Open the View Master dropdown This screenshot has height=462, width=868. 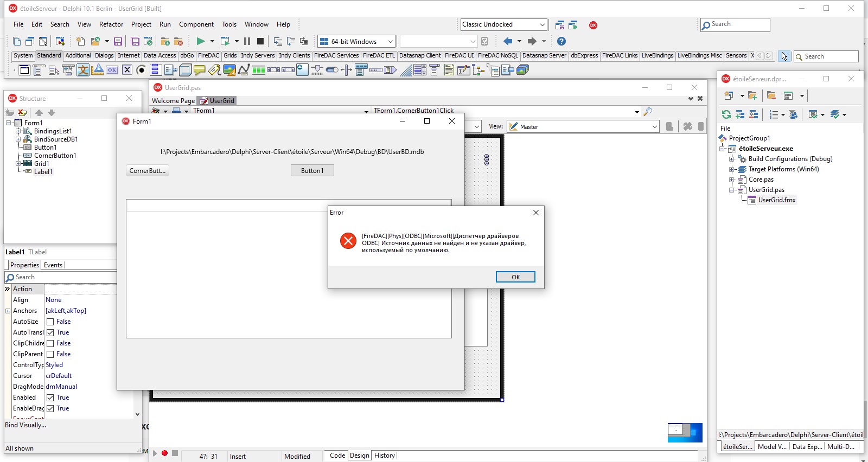point(654,127)
